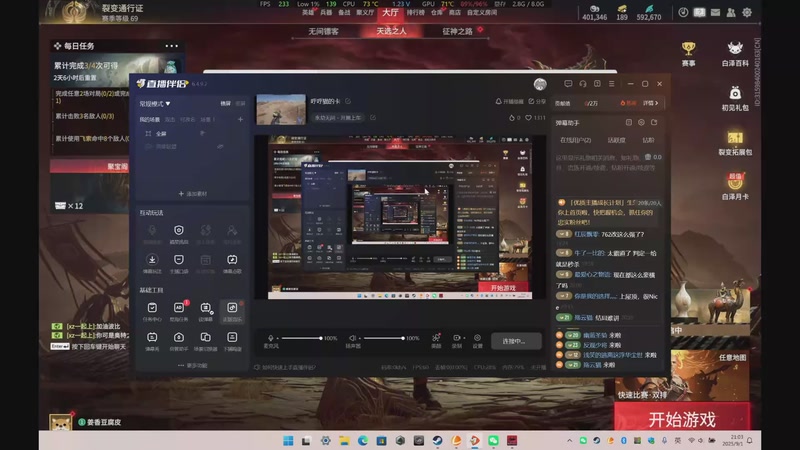Open hamburger menu in companion title bar

(x=611, y=84)
